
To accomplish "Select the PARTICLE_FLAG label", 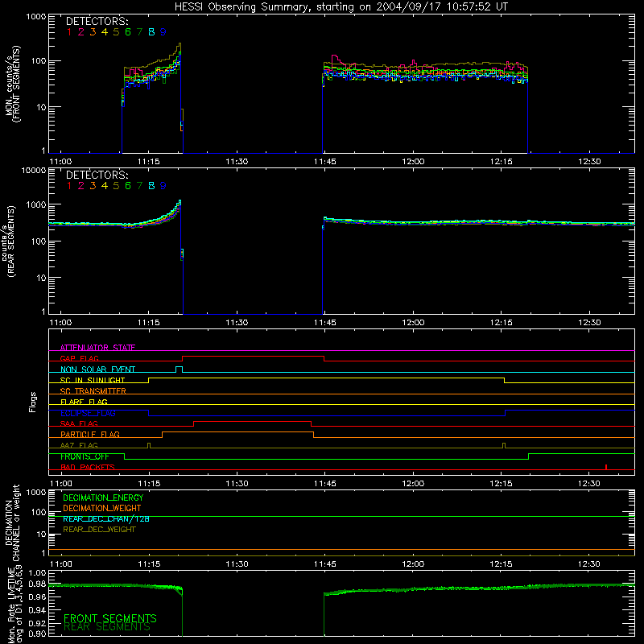I will [x=90, y=434].
